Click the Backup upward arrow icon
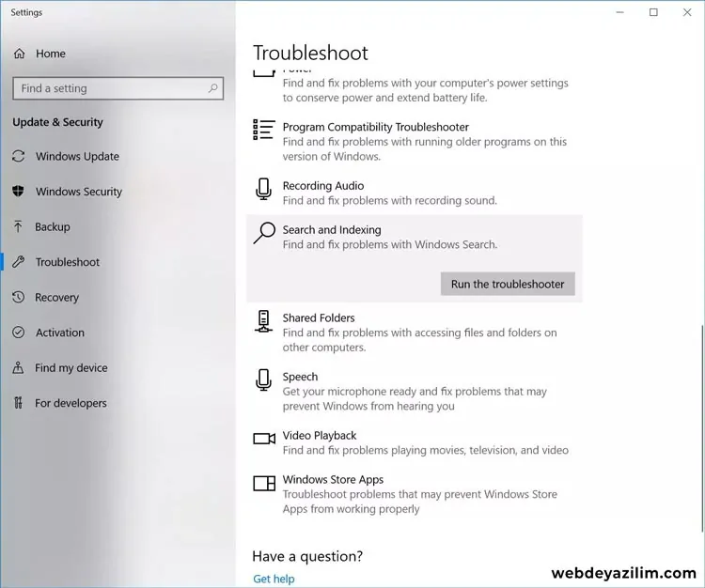The width and height of the screenshot is (705, 588). point(18,226)
